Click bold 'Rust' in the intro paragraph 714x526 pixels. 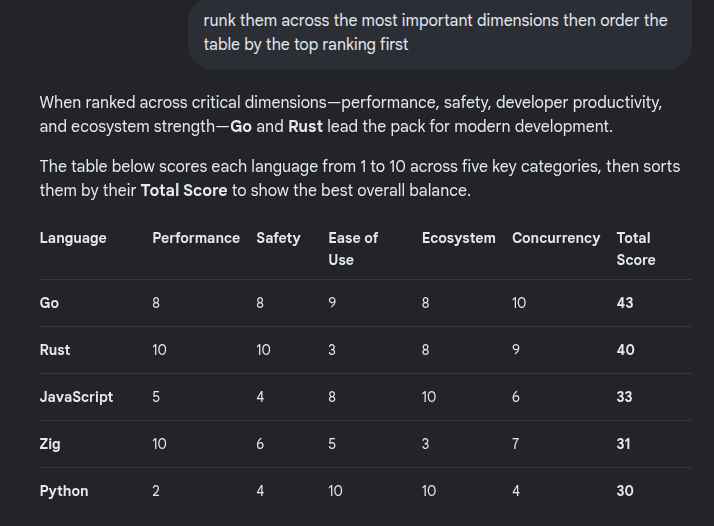pos(306,126)
